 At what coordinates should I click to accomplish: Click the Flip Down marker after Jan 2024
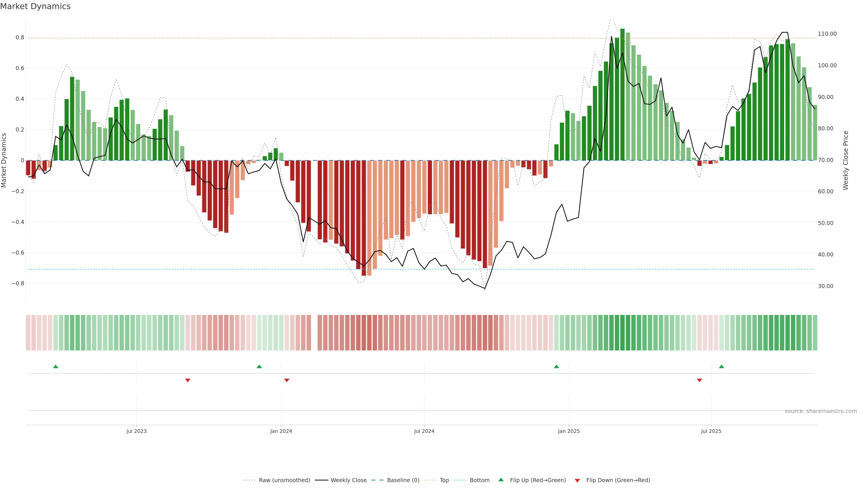pyautogui.click(x=287, y=380)
